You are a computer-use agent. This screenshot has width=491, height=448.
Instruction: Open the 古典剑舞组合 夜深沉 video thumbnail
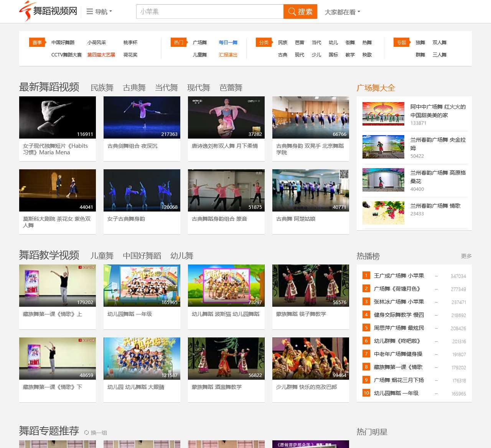[x=142, y=117]
